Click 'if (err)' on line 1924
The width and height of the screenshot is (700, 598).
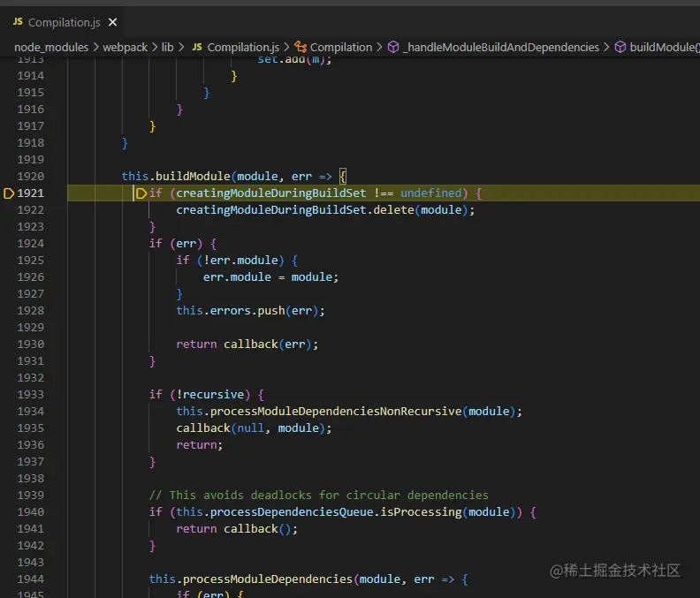[x=176, y=244]
